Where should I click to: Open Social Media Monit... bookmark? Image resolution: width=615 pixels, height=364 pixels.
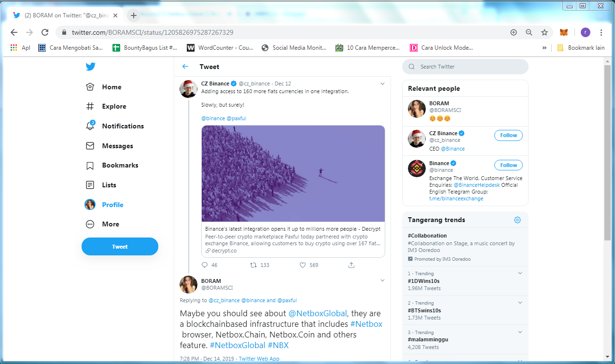click(x=294, y=48)
